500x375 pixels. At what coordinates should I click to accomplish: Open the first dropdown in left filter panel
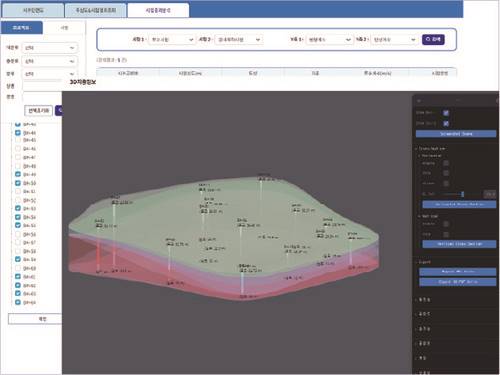point(50,48)
